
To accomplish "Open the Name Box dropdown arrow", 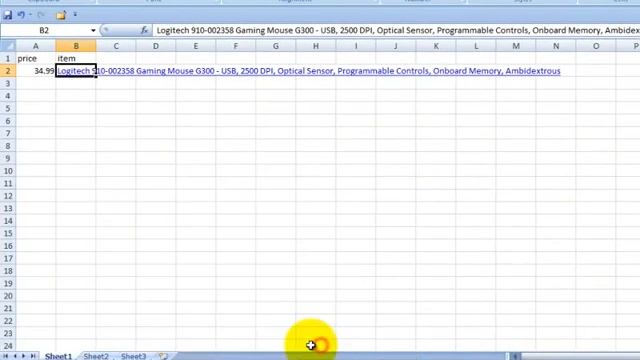I will point(93,31).
